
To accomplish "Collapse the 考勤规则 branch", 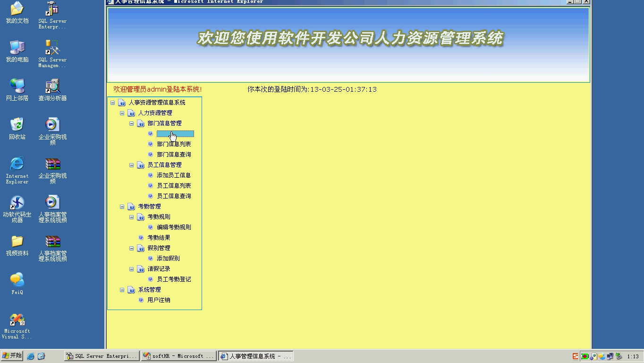I will (x=132, y=217).
